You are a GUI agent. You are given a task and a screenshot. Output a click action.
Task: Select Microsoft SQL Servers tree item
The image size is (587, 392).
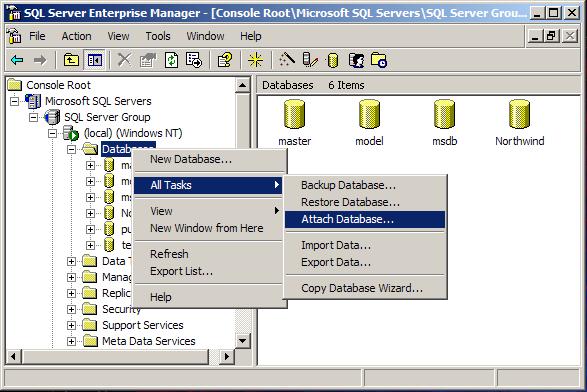pyautogui.click(x=98, y=101)
